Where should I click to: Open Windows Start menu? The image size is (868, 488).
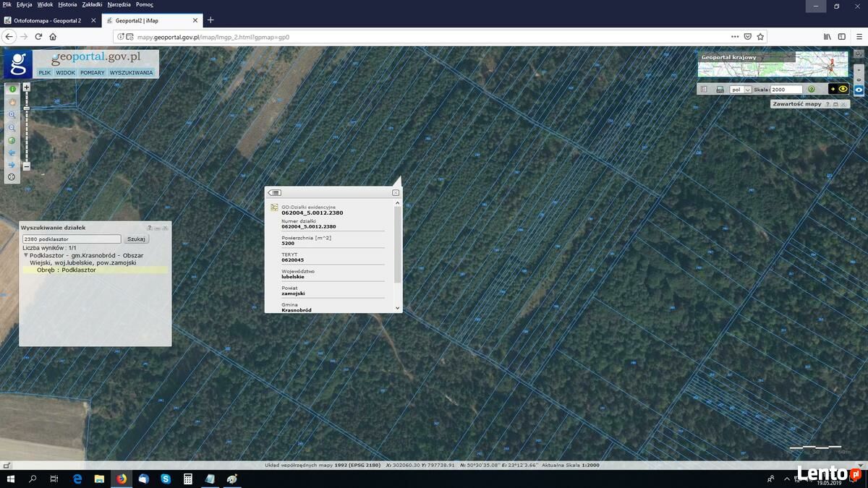click(11, 479)
